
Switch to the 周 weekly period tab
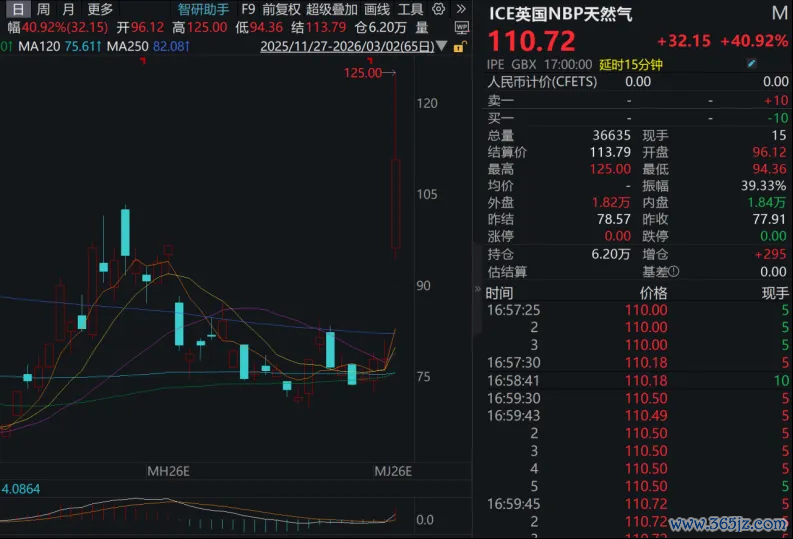(x=43, y=9)
